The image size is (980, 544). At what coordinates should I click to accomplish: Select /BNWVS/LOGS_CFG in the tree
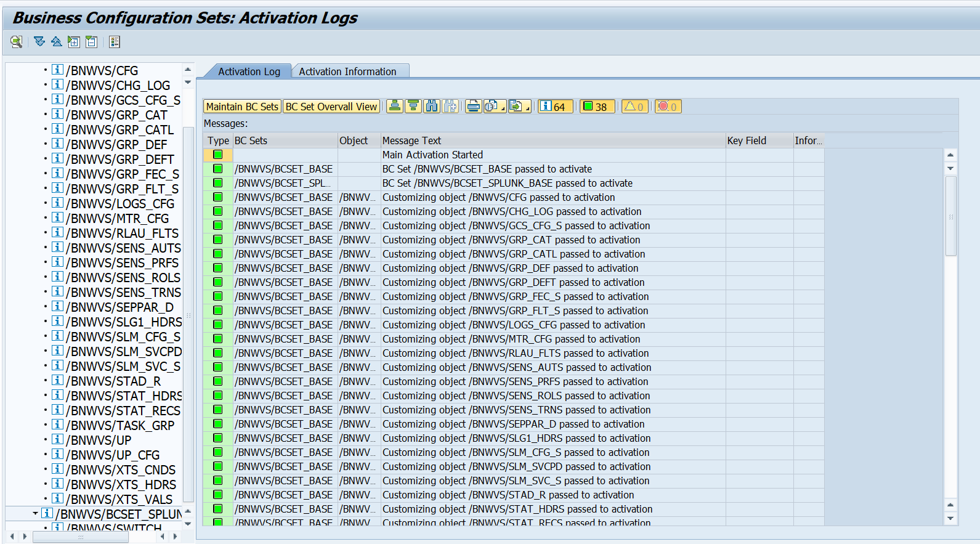(x=120, y=204)
